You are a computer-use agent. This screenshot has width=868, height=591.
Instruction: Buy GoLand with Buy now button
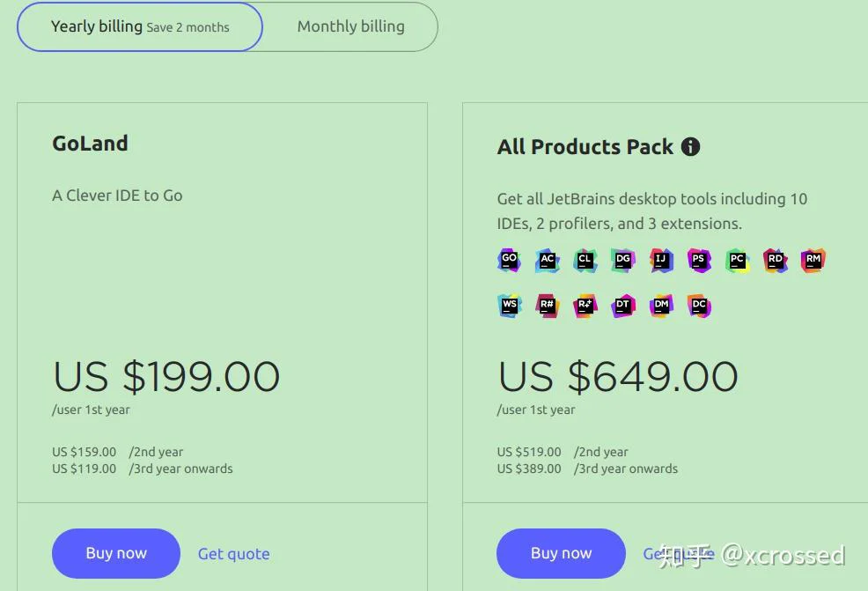point(116,553)
